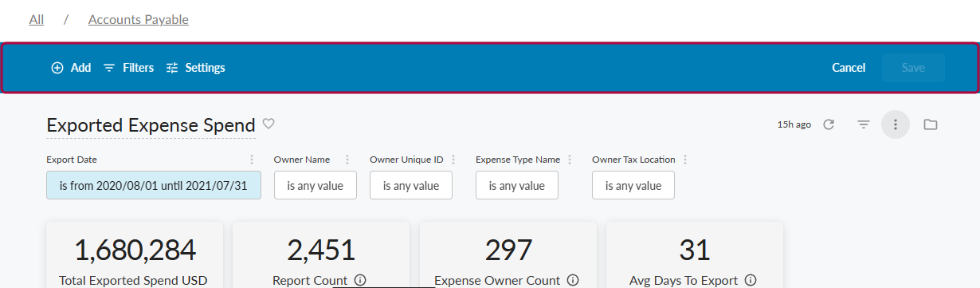Open Owner Unique ID filter options
The width and height of the screenshot is (980, 288).
click(x=453, y=160)
